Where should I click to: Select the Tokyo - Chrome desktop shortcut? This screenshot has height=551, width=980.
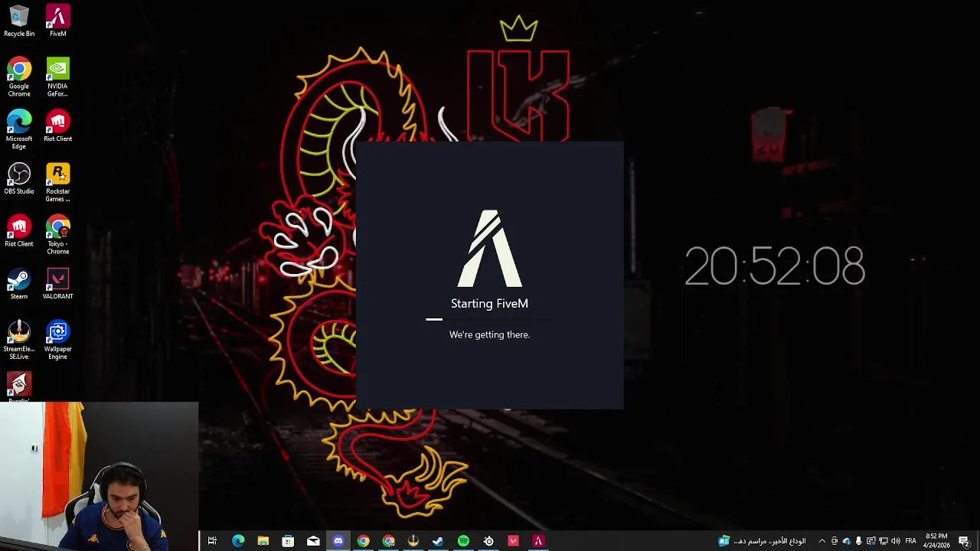pos(57,235)
